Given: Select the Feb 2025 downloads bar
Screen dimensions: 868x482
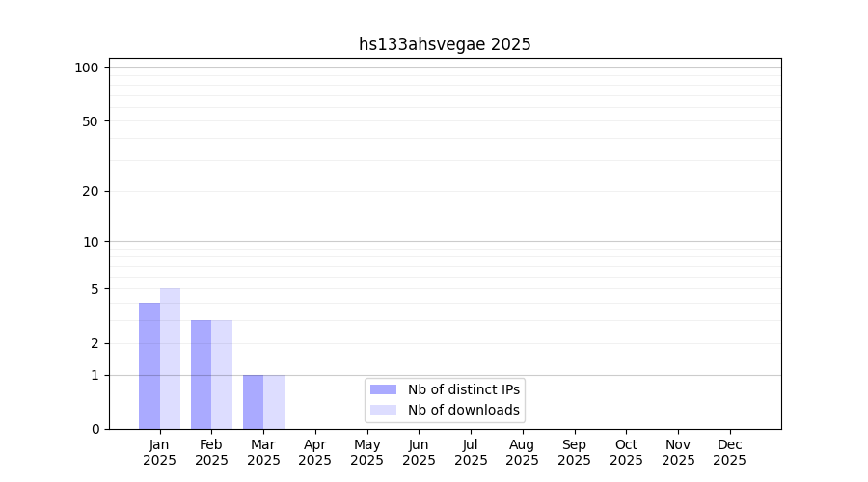Looking at the screenshot, I should (x=222, y=374).
